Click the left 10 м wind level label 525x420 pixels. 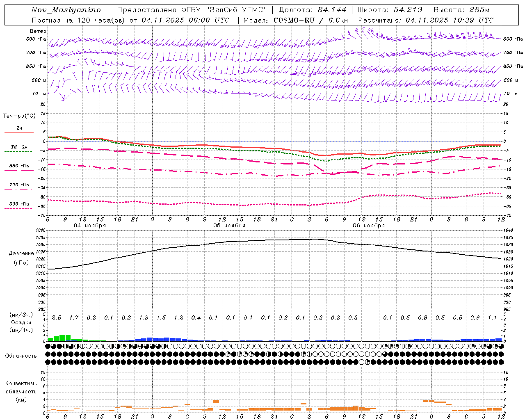[x=40, y=94]
